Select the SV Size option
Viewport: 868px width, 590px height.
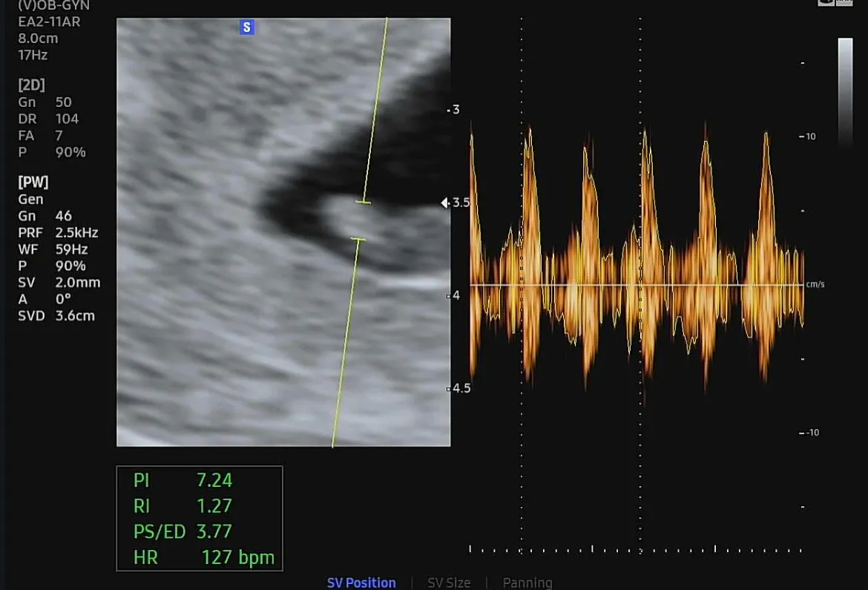[449, 583]
